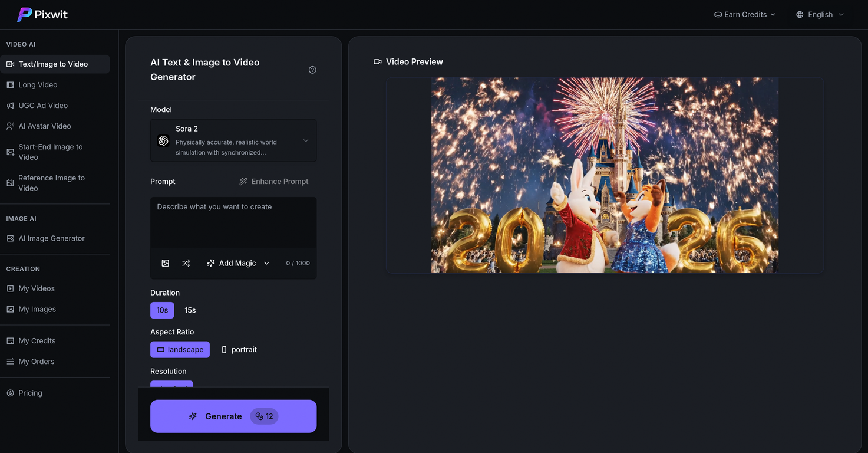This screenshot has height=453, width=868.
Task: Click the 12 credits cost badge
Action: 264,416
